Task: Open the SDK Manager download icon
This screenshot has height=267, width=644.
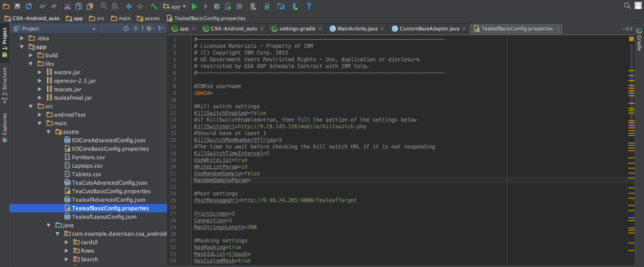Action: 295,6
